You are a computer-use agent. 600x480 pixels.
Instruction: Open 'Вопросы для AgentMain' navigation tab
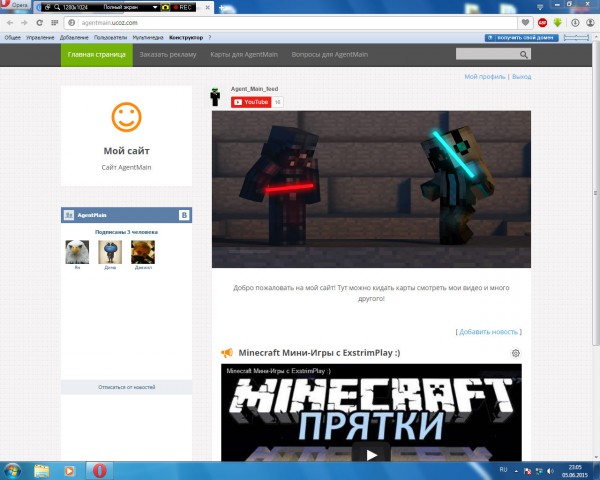point(329,55)
